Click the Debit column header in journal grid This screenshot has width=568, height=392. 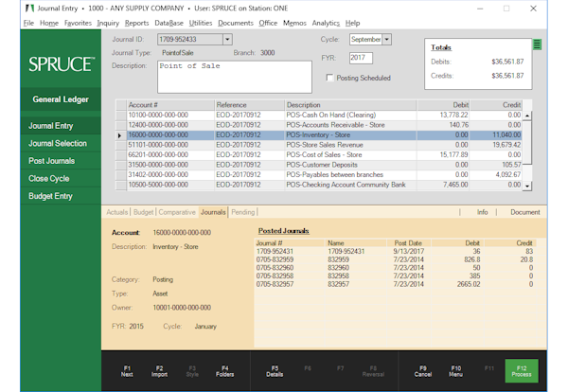[x=443, y=105]
